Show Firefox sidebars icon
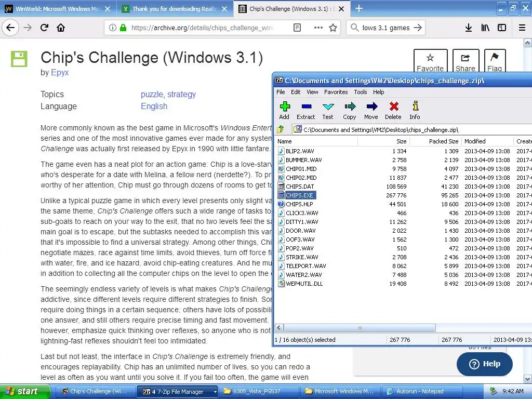This screenshot has width=532, height=399. point(502,28)
